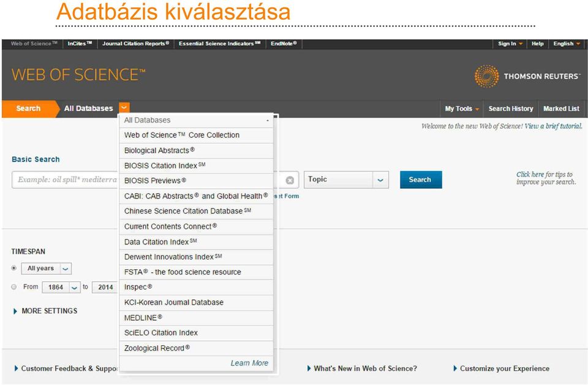
Task: Open Essential Science Indicators
Action: tap(220, 44)
